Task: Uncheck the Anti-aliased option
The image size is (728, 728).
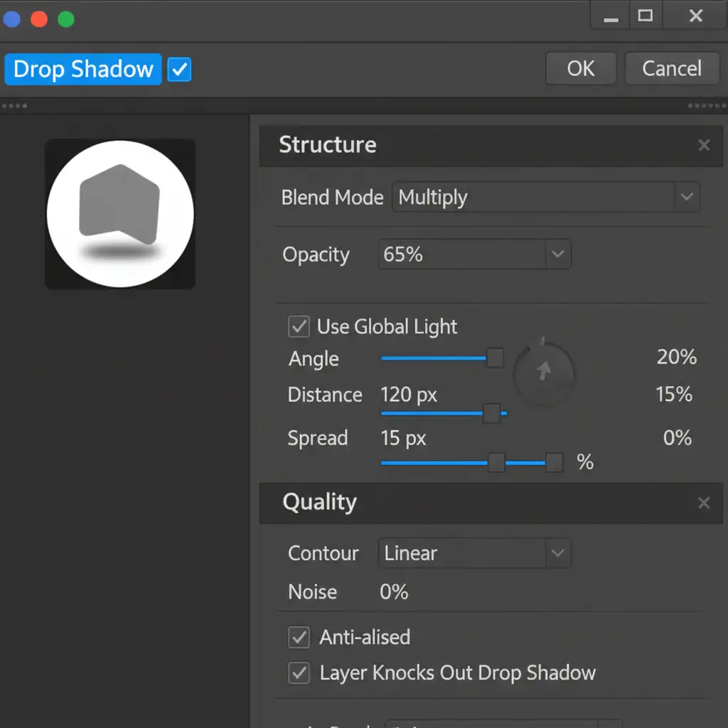Action: tap(299, 637)
